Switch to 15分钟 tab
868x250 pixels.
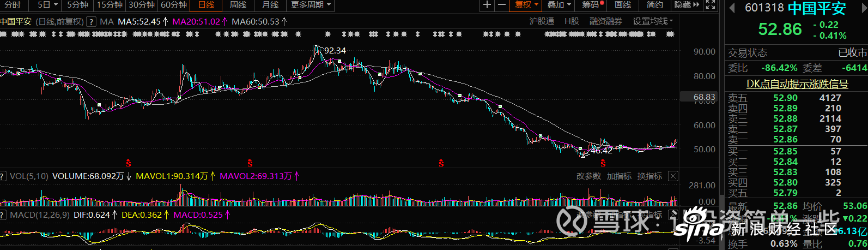point(110,5)
